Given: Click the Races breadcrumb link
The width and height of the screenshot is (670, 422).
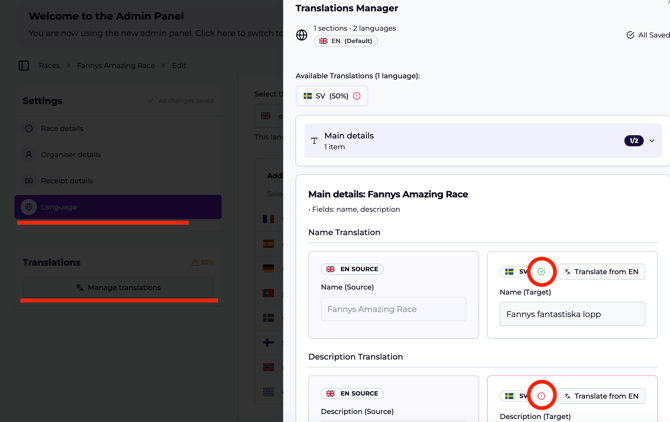Looking at the screenshot, I should pyautogui.click(x=49, y=66).
